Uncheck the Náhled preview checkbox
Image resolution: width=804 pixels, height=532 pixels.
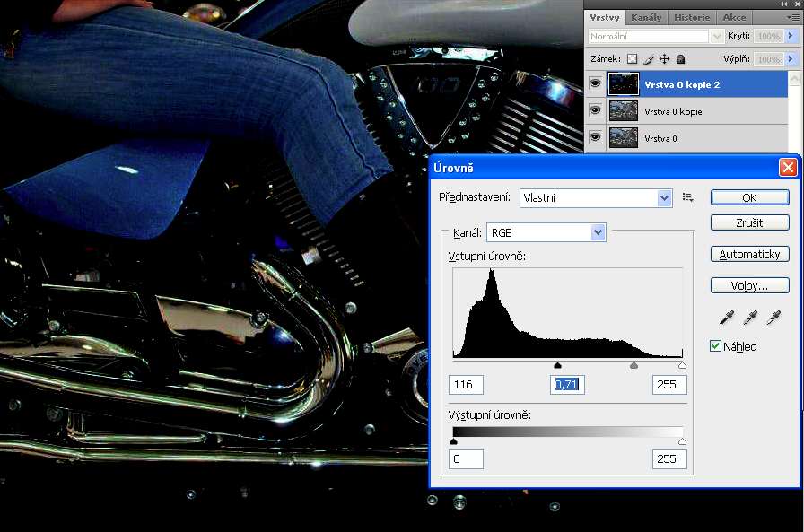click(716, 346)
